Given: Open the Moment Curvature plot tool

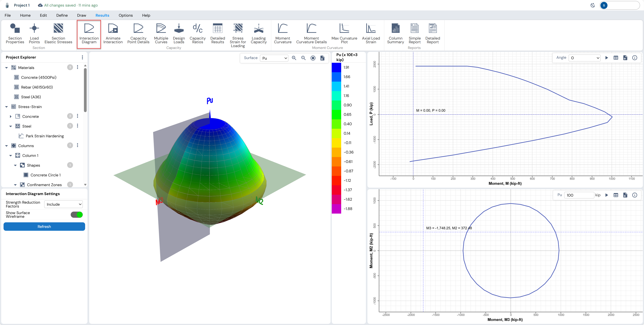Looking at the screenshot, I should pyautogui.click(x=282, y=33).
